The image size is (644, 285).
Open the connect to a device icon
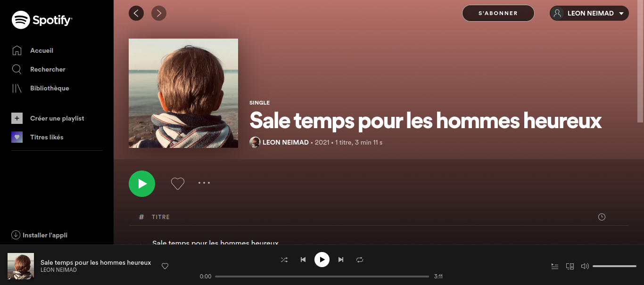point(570,266)
